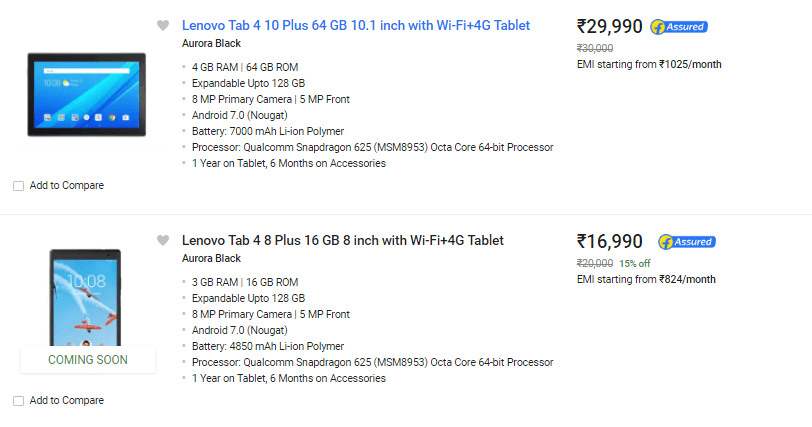Click the 15% off discount label
Viewport: 812px width, 427px height.
tap(635, 263)
